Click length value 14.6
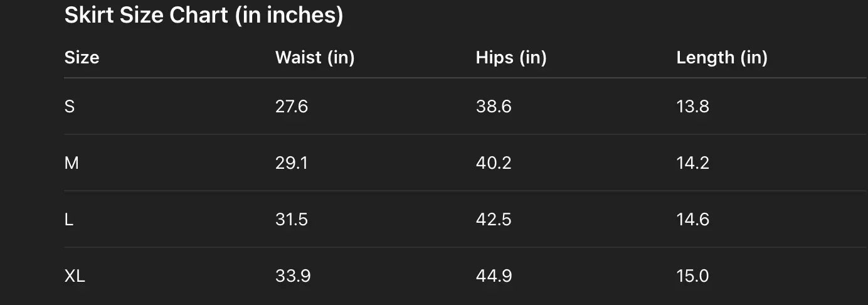This screenshot has height=305, width=868. [692, 220]
